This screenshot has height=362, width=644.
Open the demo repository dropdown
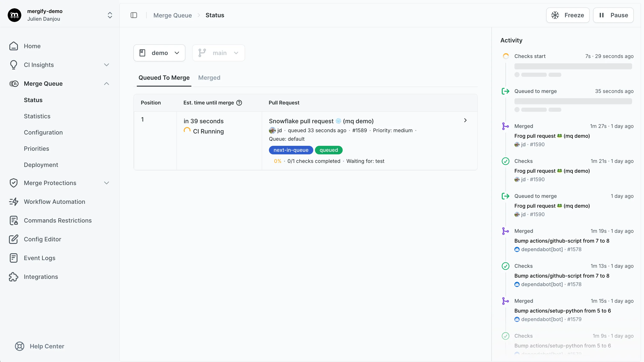[x=159, y=53]
